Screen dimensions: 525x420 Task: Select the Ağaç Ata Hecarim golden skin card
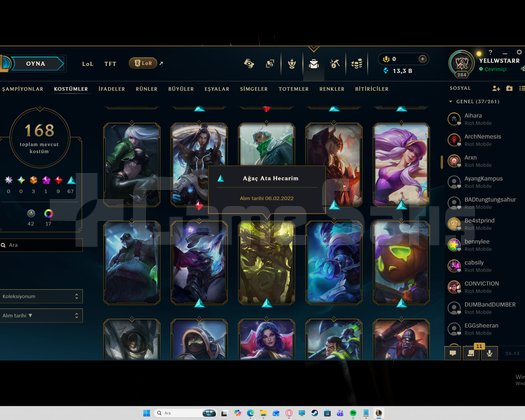point(267,263)
